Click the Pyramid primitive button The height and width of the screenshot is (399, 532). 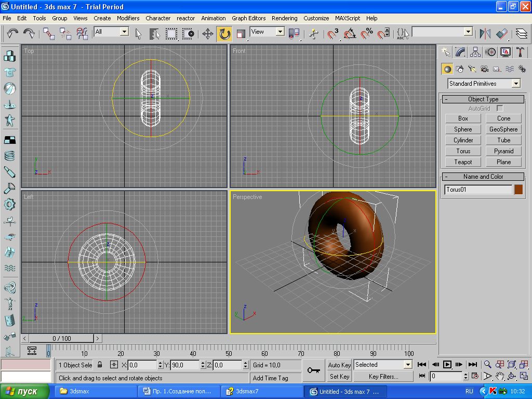click(503, 151)
